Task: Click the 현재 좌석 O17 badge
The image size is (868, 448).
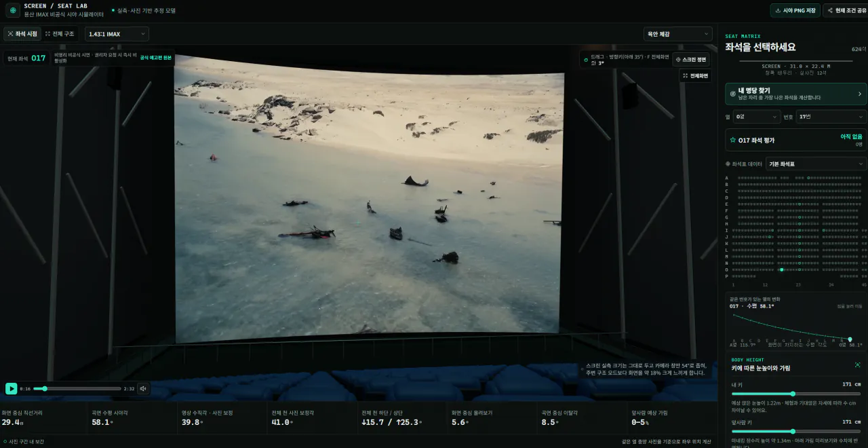Action: (x=26, y=58)
